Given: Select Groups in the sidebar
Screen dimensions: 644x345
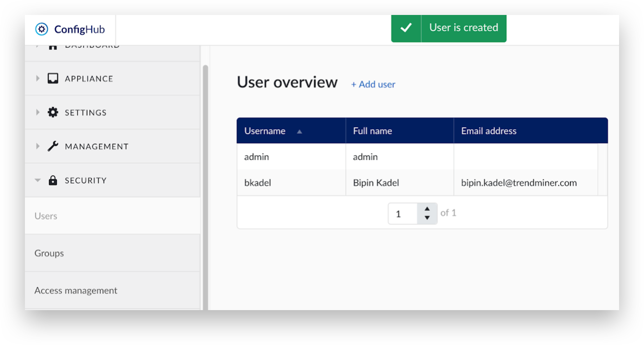Looking at the screenshot, I should pyautogui.click(x=49, y=253).
